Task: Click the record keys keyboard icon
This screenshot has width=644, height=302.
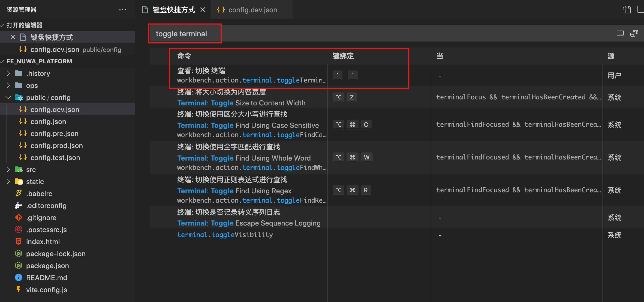Action: pos(620,33)
